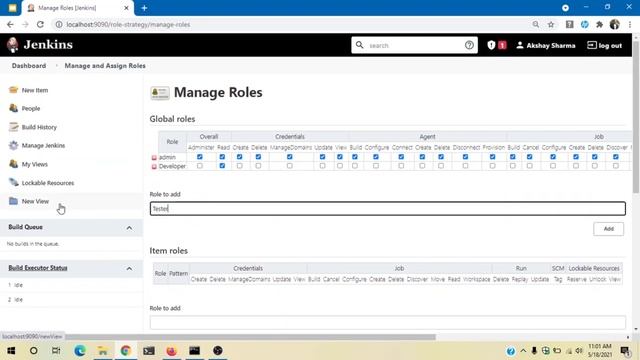
Task: Enable Overall Administer for Developer role
Action: [200, 166]
